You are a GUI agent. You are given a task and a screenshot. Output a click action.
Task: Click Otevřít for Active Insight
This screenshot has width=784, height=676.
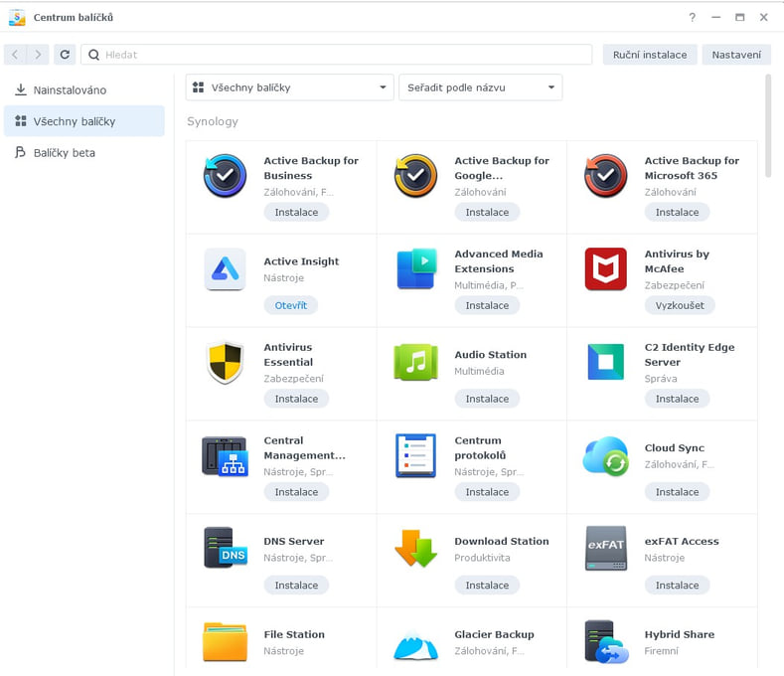pyautogui.click(x=291, y=305)
